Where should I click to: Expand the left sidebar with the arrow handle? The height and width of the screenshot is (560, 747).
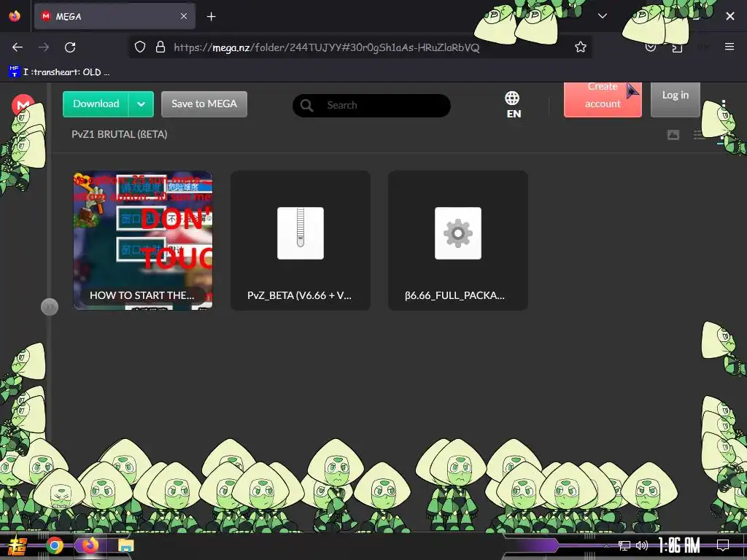50,307
